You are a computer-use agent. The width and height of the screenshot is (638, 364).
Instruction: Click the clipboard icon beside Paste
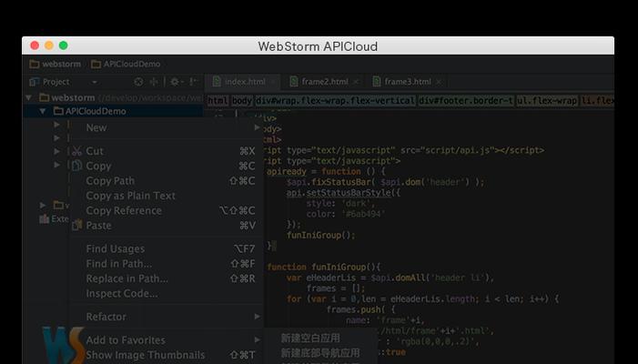pyautogui.click(x=76, y=226)
